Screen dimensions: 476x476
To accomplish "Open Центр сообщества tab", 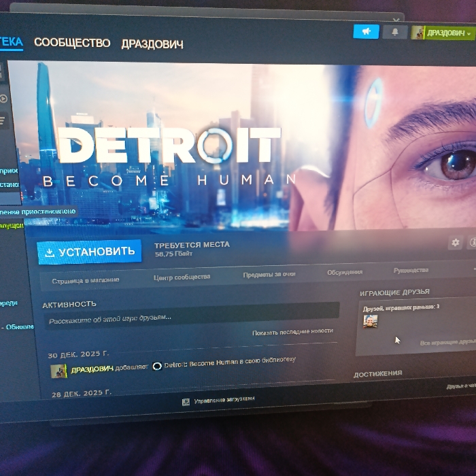I will 182,277.
